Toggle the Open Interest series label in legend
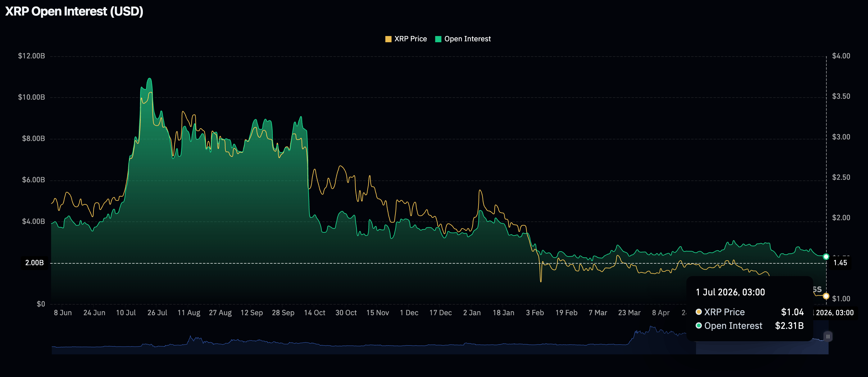The height and width of the screenshot is (377, 868). tap(467, 39)
